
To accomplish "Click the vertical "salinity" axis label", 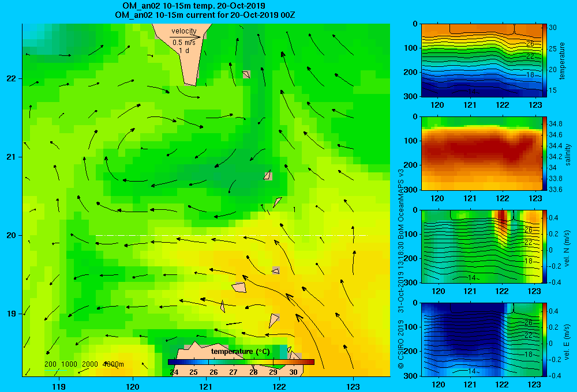I will 568,154.
